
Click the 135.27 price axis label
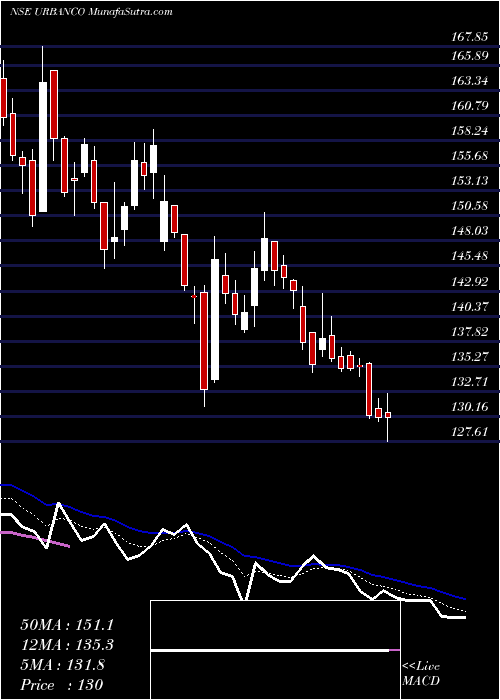pyautogui.click(x=469, y=357)
